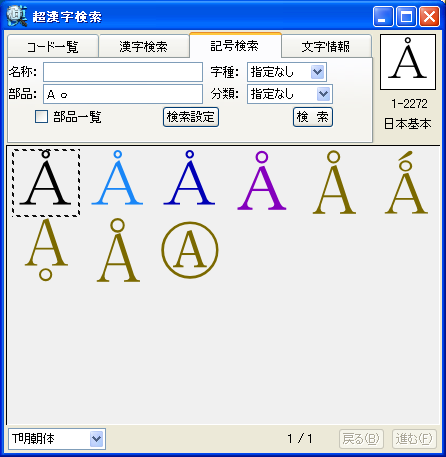Open the 分類 dropdown
The image size is (446, 457).
(290, 94)
